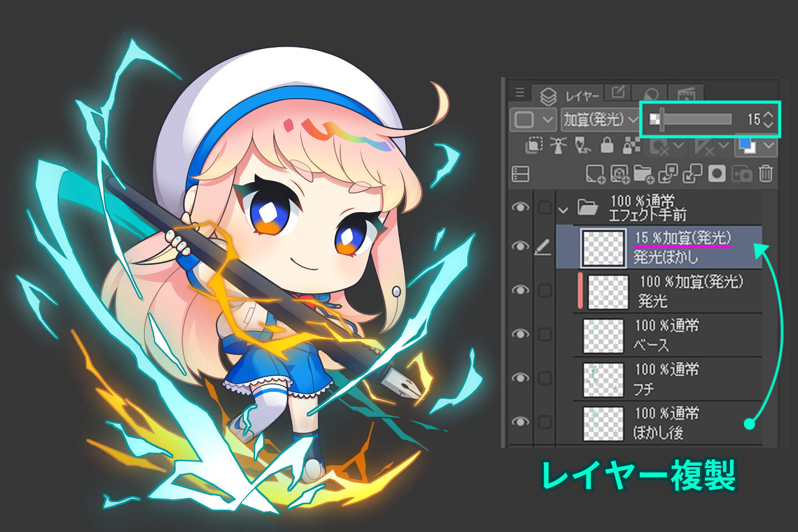
Task: Click the layer opacity slider
Action: (x=695, y=119)
